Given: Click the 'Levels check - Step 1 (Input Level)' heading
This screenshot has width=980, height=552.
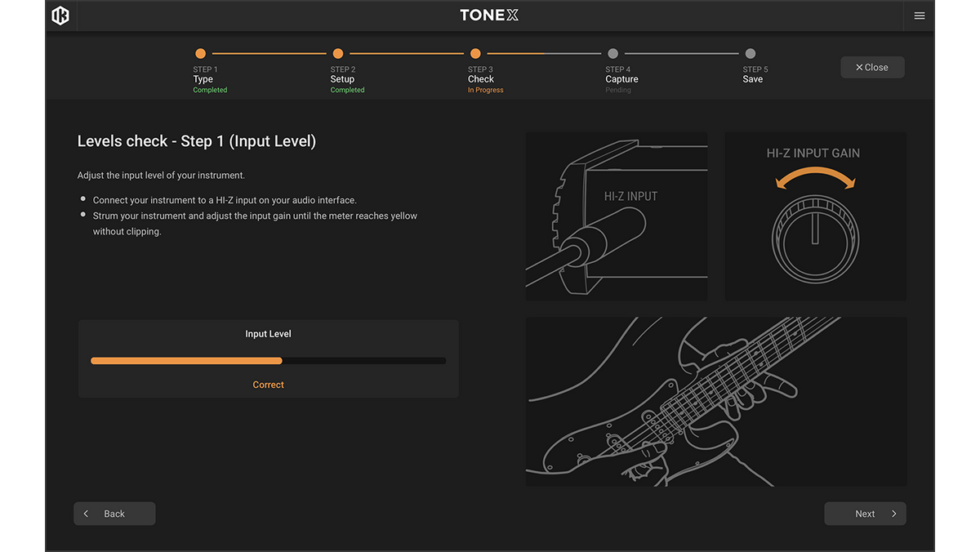Looking at the screenshot, I should tap(197, 141).
